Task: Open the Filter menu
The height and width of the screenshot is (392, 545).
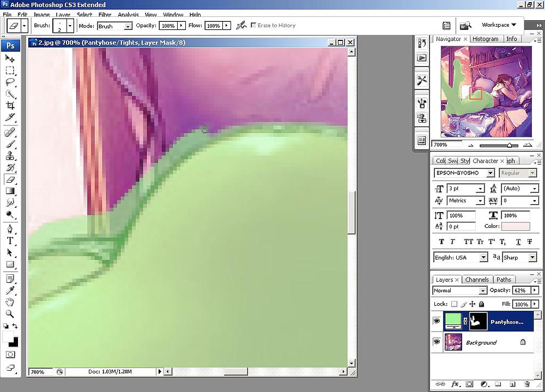Action: [x=105, y=15]
